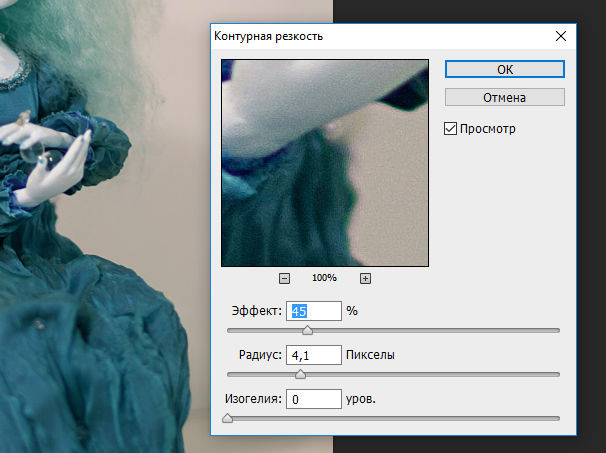Viewport: 606px width, 453px height.
Task: Click the Изогелия levels input field
Action: tap(314, 399)
